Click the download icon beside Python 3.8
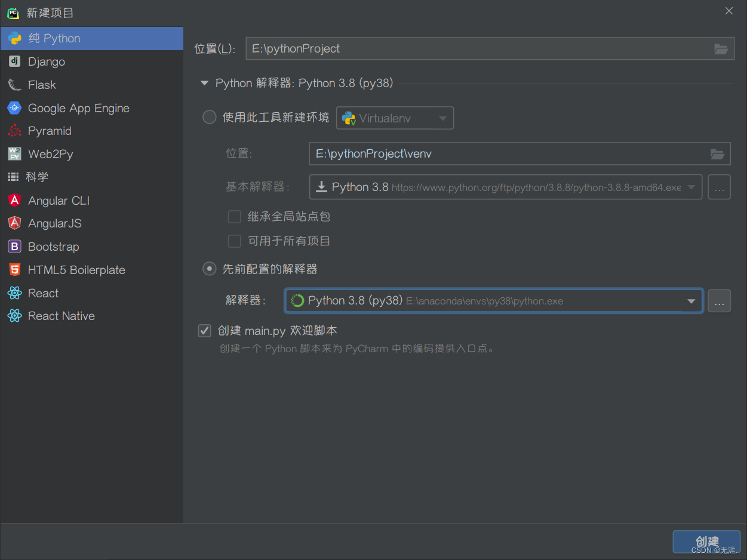The height and width of the screenshot is (560, 747). point(321,187)
